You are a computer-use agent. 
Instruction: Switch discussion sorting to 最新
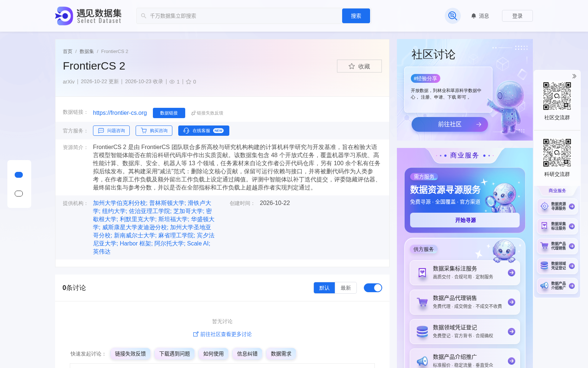click(x=346, y=288)
